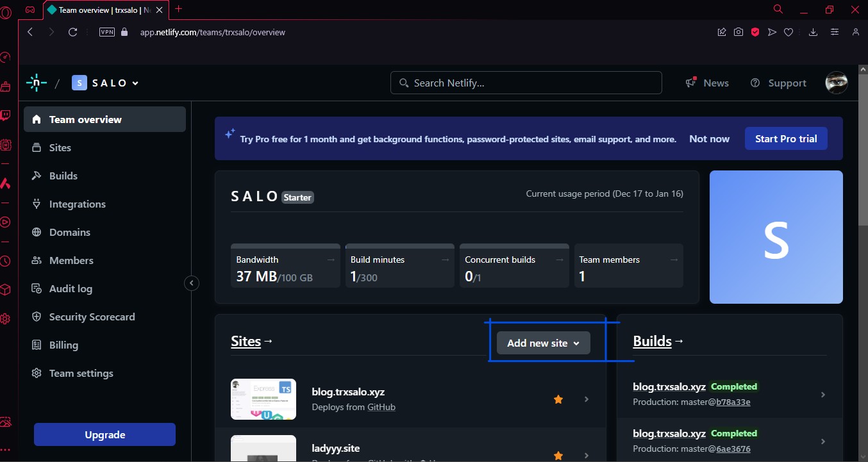Open GX Control speedometer in Opera sidebar

click(x=5, y=58)
